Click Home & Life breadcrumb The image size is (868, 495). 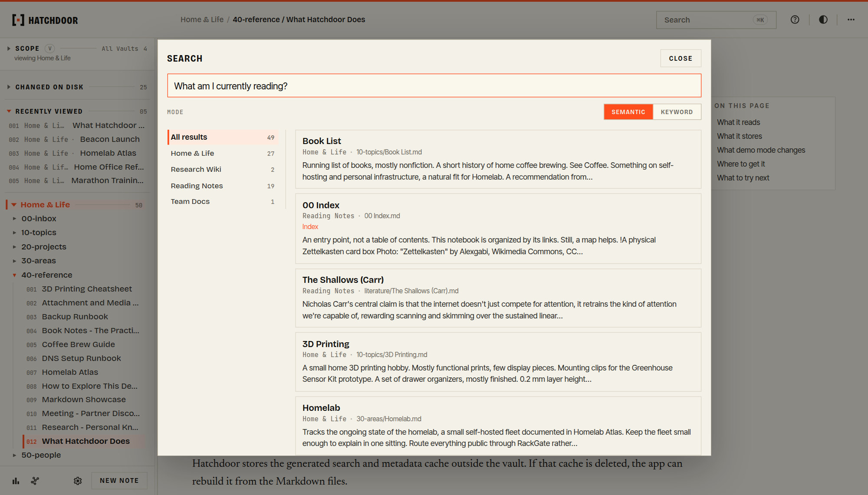202,20
